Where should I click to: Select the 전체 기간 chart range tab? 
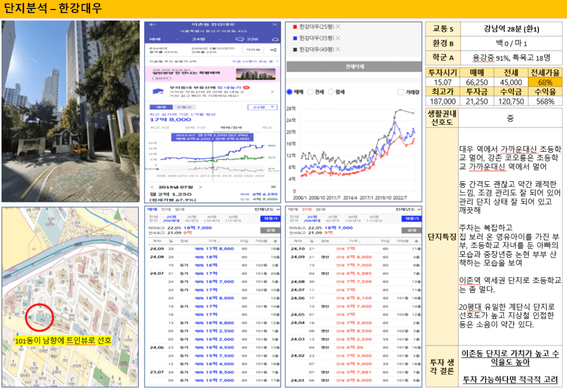(195, 128)
